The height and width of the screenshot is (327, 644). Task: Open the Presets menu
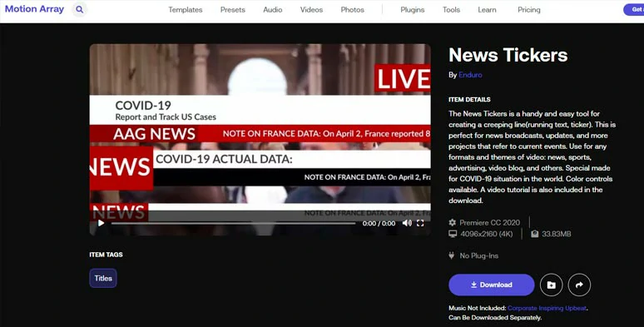point(232,10)
